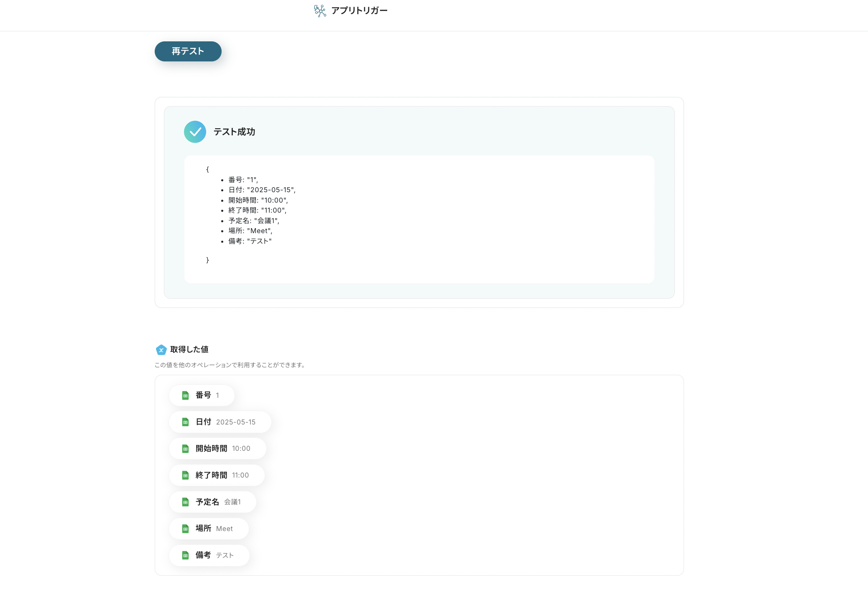Click the 日付 line in JSON result

(262, 190)
